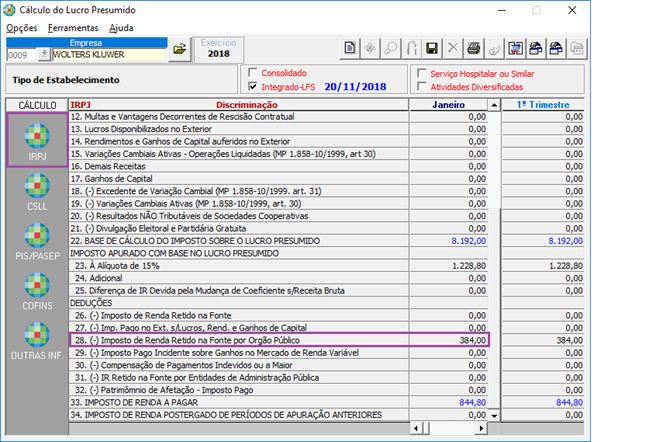The height and width of the screenshot is (442, 670).
Task: Select row 34 IMPOSTO DE RENDA POSTERGADO
Action: 239,415
